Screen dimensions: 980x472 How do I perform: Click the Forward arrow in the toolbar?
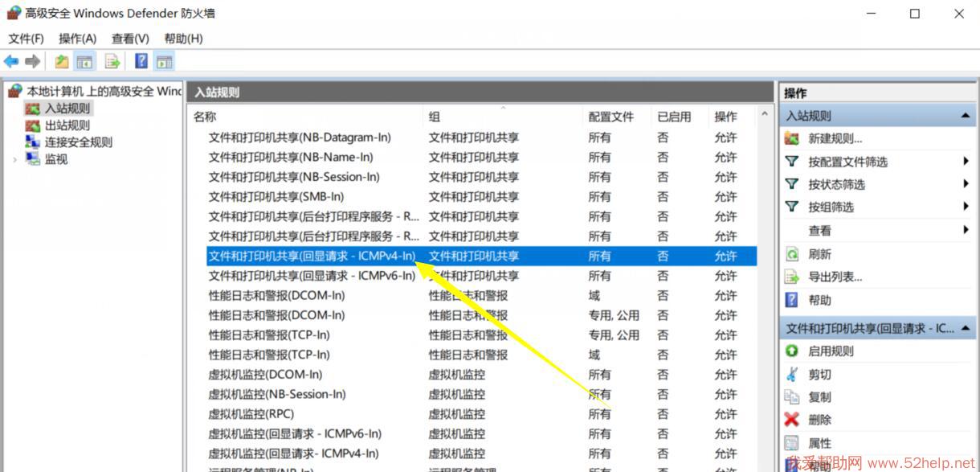click(x=33, y=61)
